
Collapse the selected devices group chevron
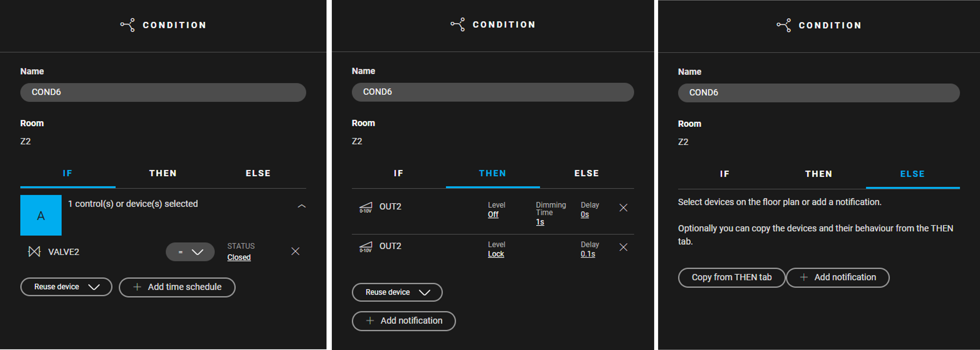[301, 206]
